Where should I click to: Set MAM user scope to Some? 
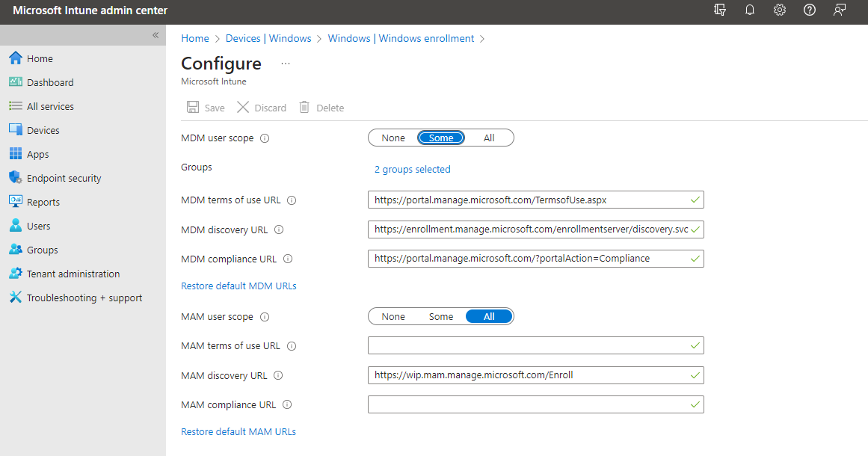point(440,316)
